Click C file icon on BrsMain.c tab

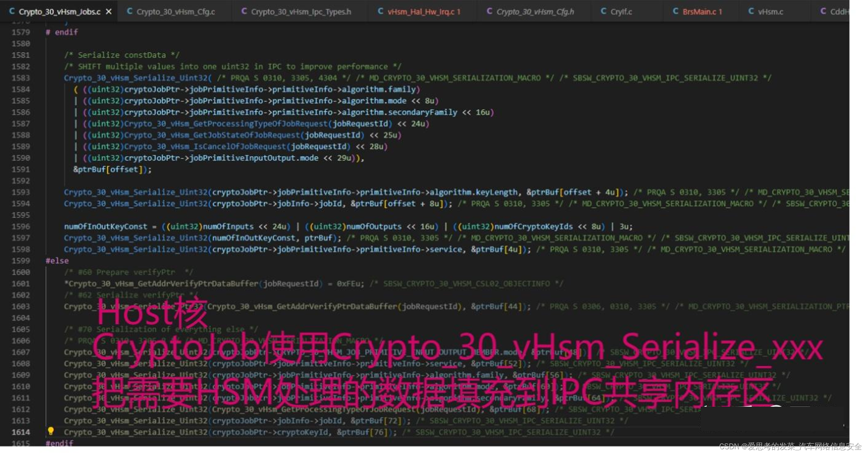point(675,11)
